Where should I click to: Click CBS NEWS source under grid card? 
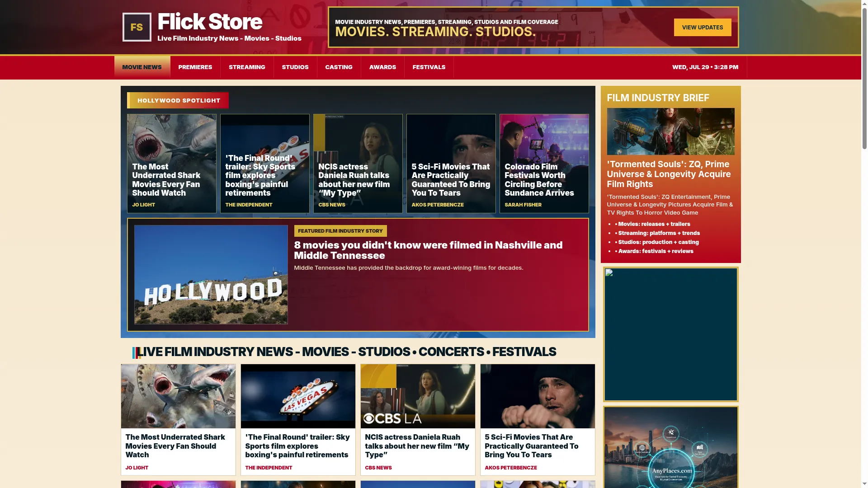pos(378,468)
